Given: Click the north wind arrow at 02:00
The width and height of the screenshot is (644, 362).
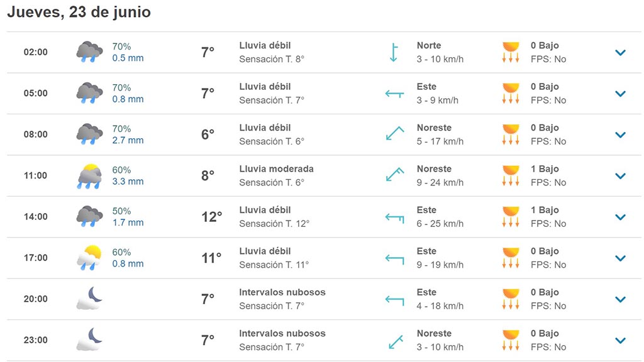Looking at the screenshot, I should pos(394,52).
